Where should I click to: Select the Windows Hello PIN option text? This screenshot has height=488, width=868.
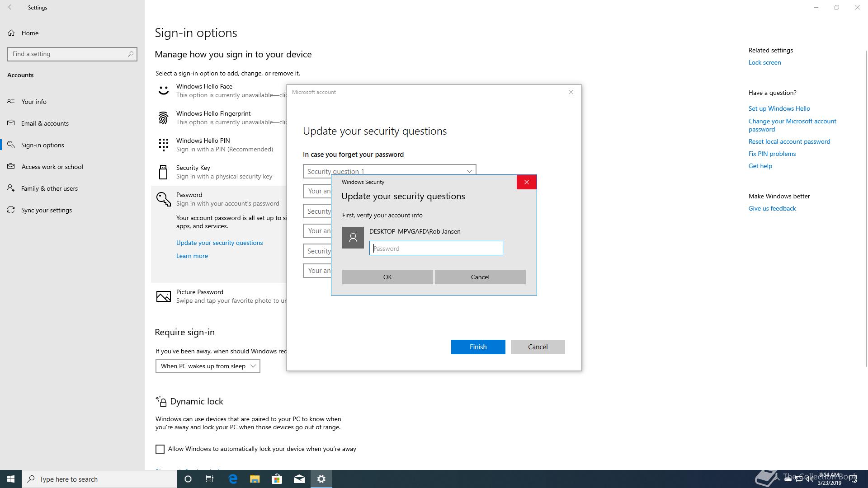(203, 141)
